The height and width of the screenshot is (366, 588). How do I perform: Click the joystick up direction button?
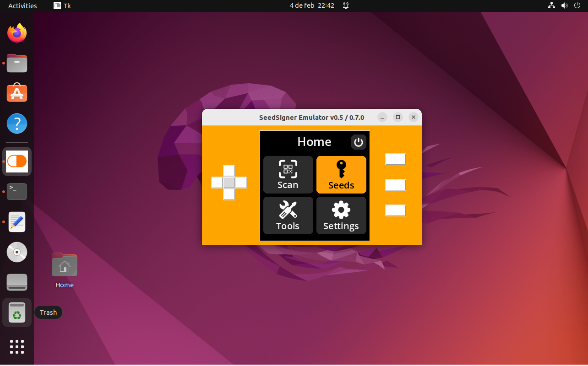[x=229, y=171]
